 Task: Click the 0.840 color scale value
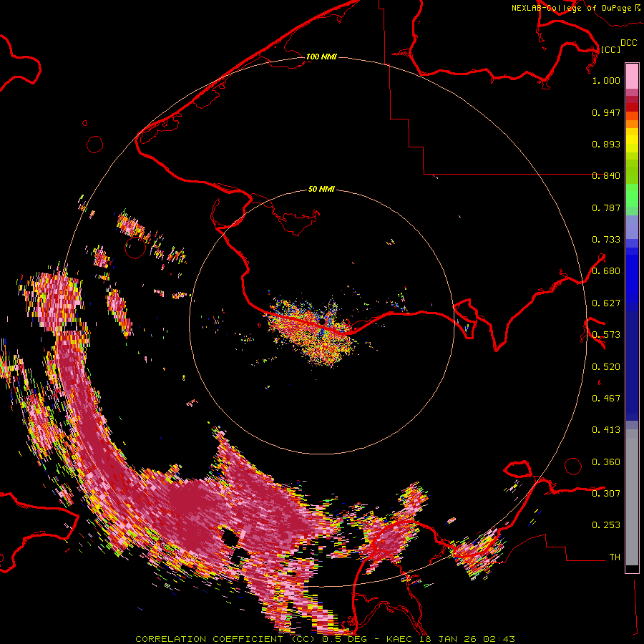[x=606, y=176]
